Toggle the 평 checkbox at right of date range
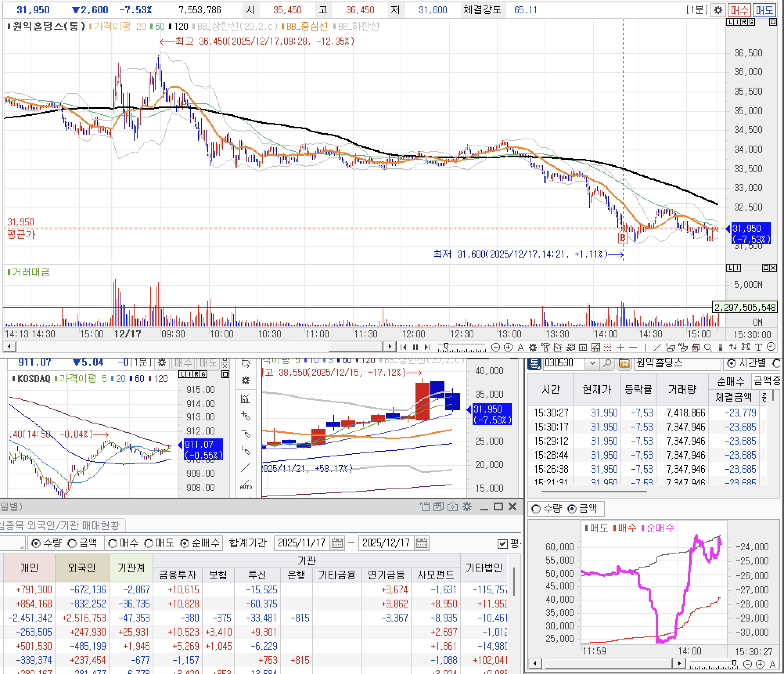 click(502, 544)
